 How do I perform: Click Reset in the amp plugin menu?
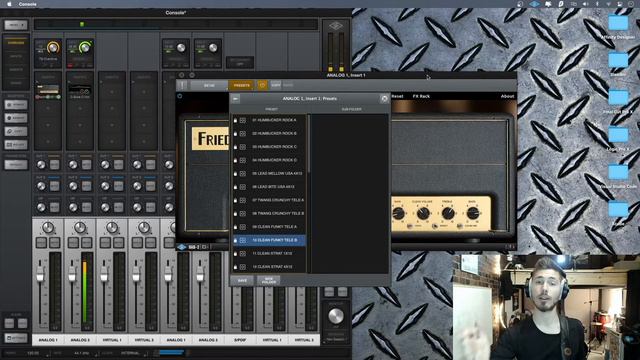pos(397,96)
